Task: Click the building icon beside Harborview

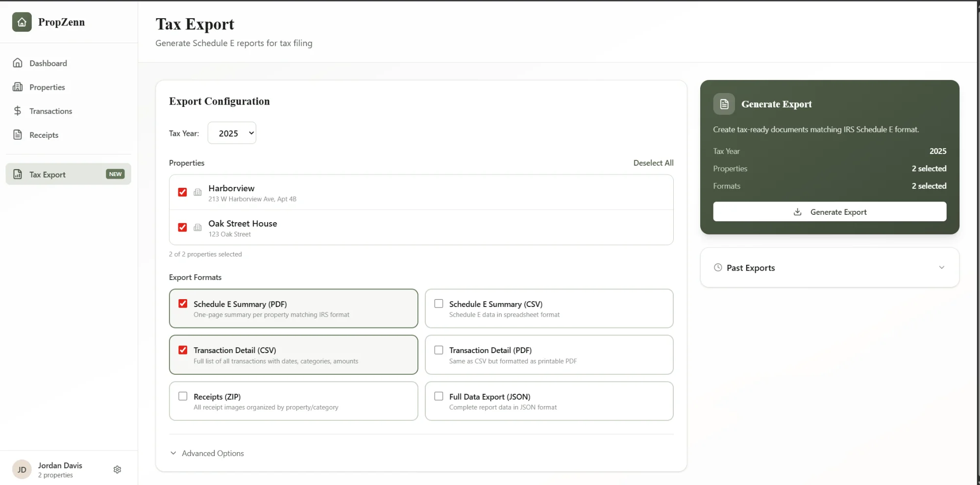Action: point(197,192)
